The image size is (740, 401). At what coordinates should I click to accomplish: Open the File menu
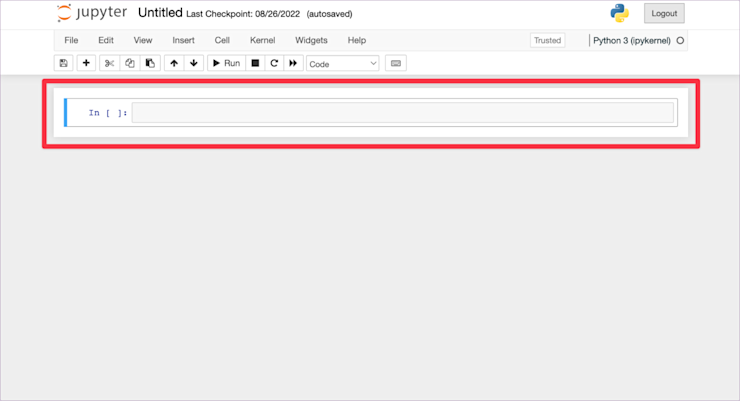(71, 41)
